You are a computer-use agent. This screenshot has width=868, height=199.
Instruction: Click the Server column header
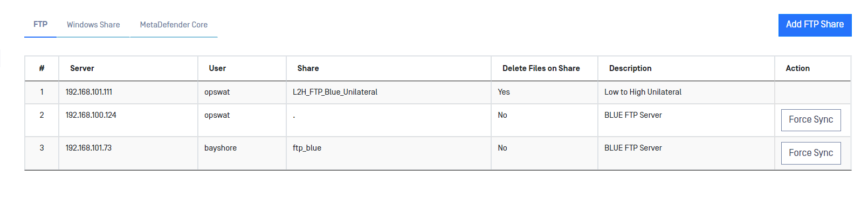click(82, 68)
